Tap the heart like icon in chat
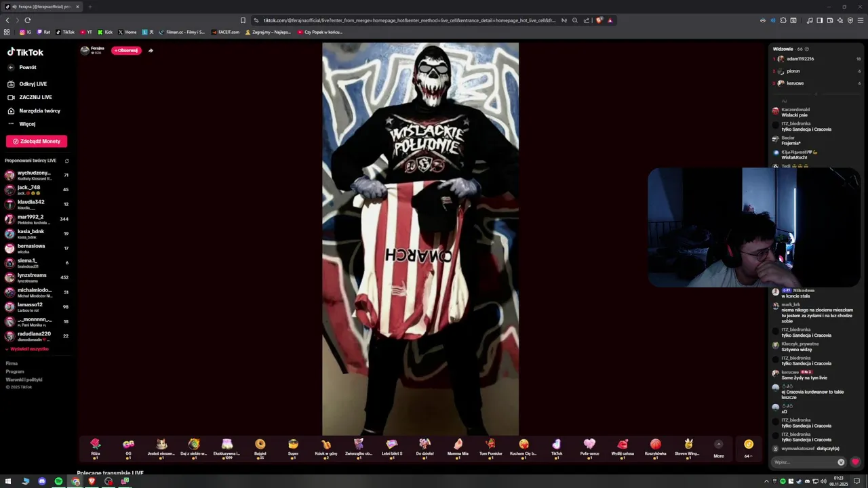This screenshot has height=488, width=868. [x=855, y=462]
